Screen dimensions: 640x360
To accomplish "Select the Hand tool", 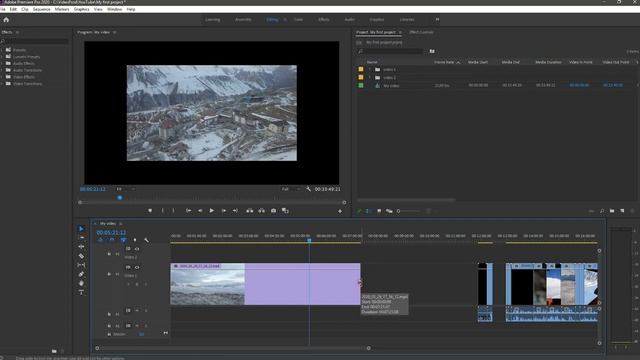I will coord(81,283).
